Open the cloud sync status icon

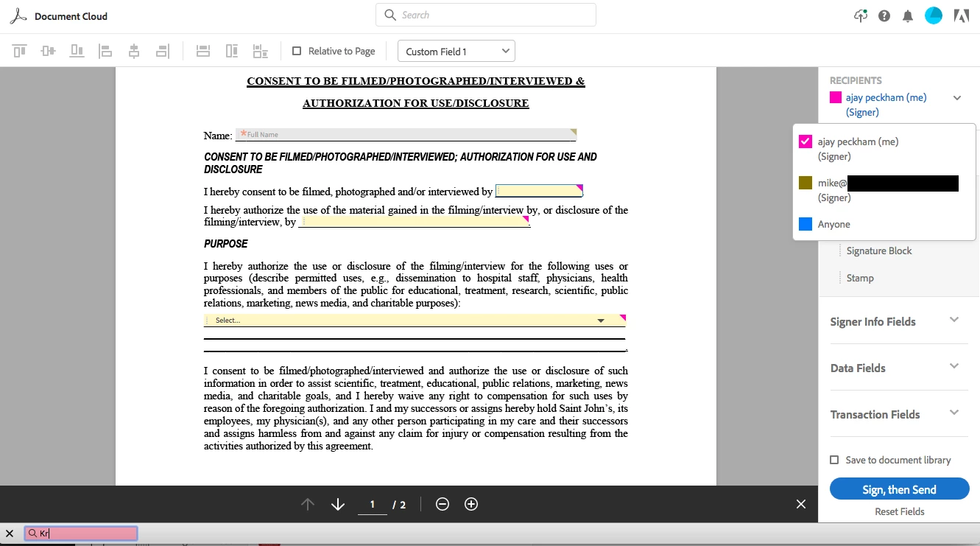(861, 15)
